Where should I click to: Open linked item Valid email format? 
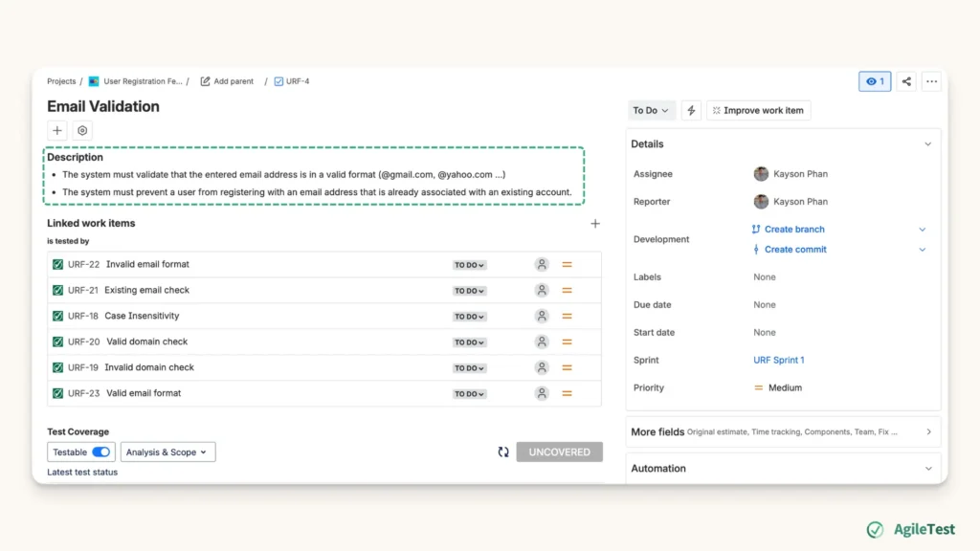coord(144,393)
